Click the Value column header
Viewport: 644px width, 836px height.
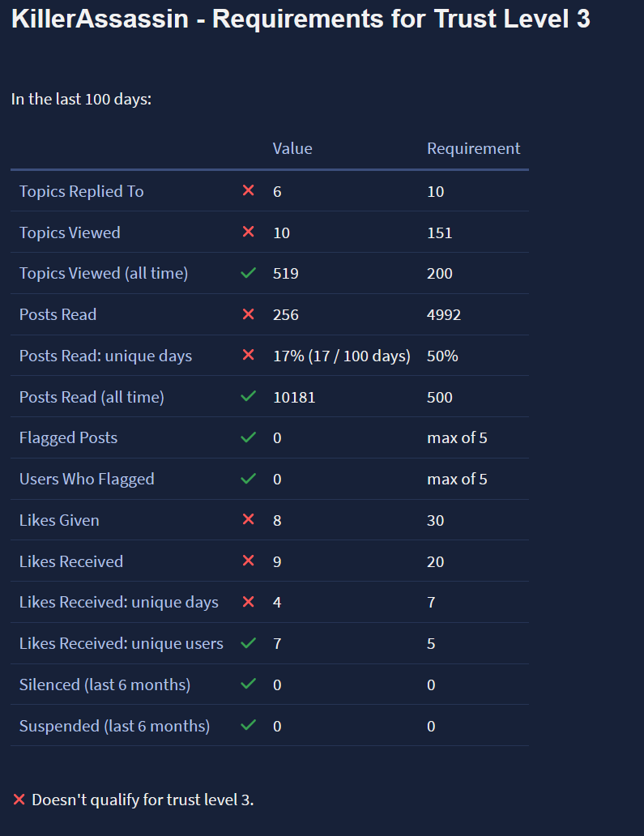[x=292, y=149]
